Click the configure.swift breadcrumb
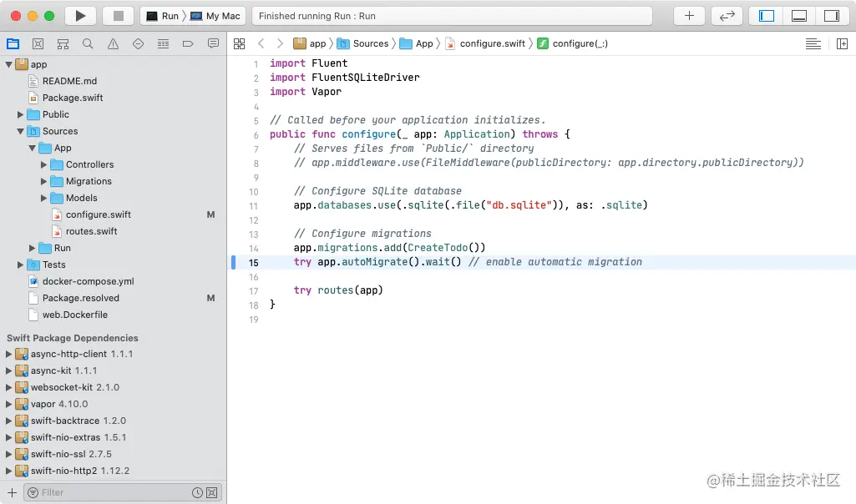 pyautogui.click(x=485, y=43)
